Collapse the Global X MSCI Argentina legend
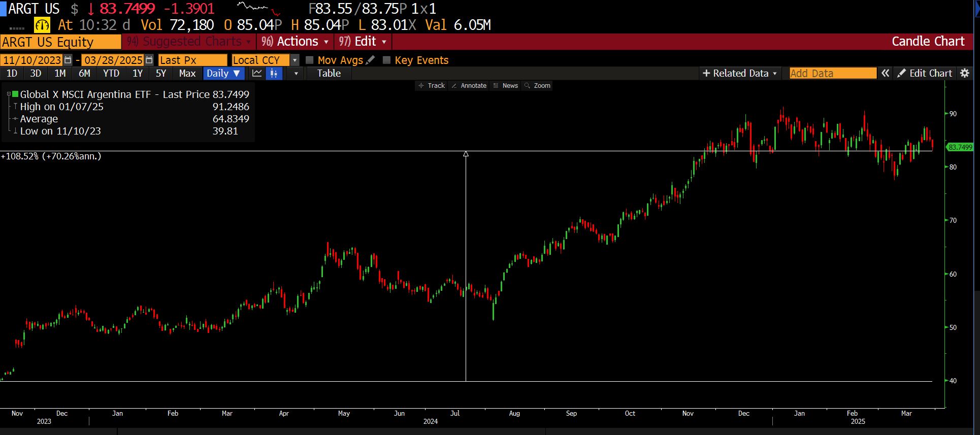980x435 pixels. (x=9, y=94)
